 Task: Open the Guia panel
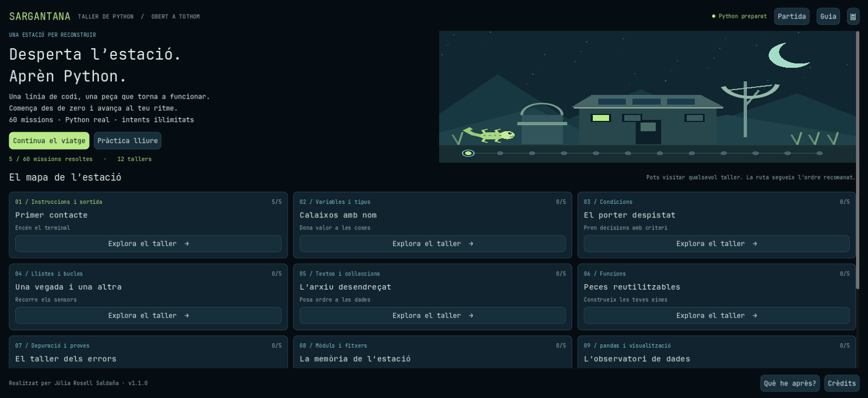[828, 16]
